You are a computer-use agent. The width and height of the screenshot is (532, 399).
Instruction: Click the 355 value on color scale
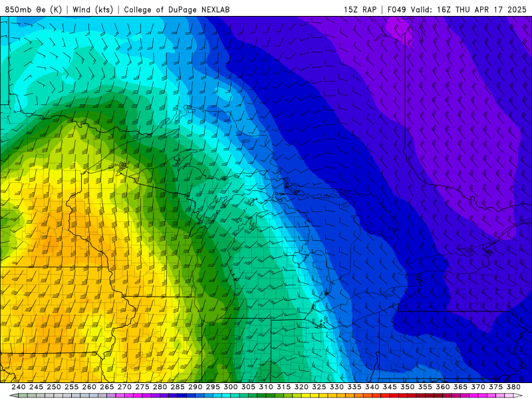coord(425,387)
